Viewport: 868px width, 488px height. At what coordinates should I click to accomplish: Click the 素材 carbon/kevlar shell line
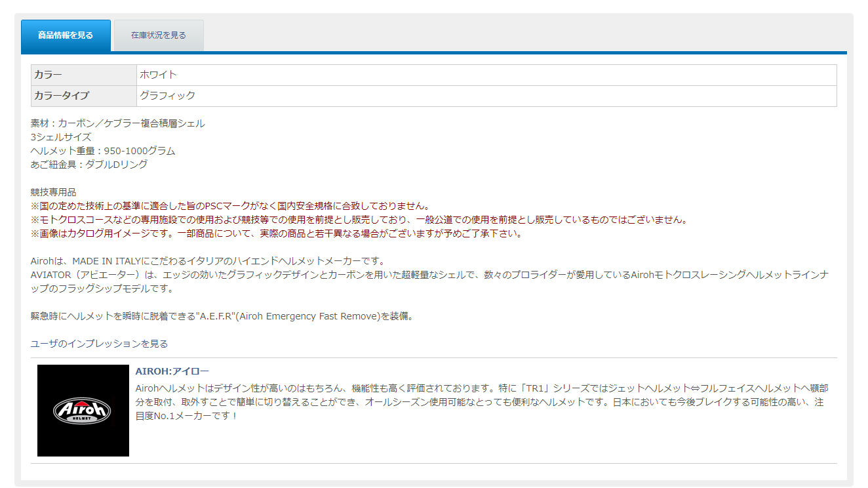click(117, 123)
